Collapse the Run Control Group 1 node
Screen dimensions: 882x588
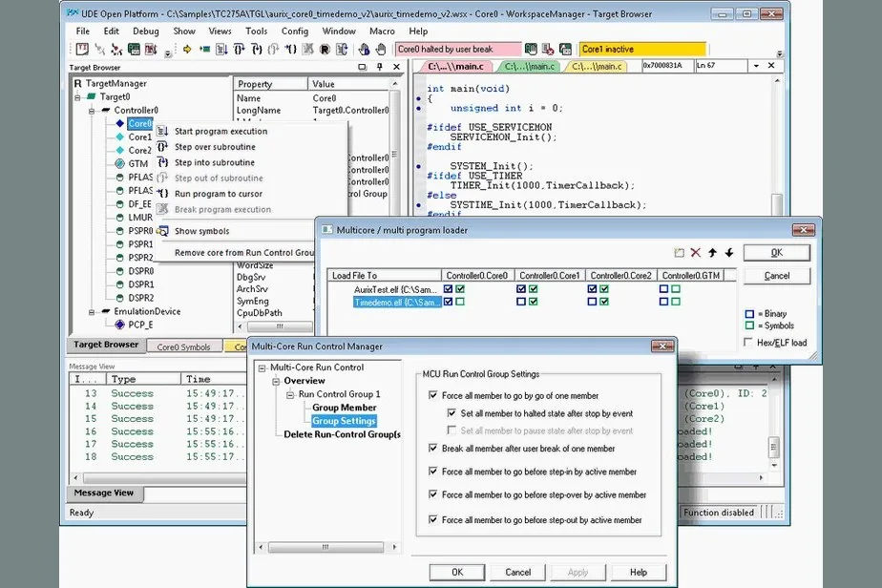289,395
